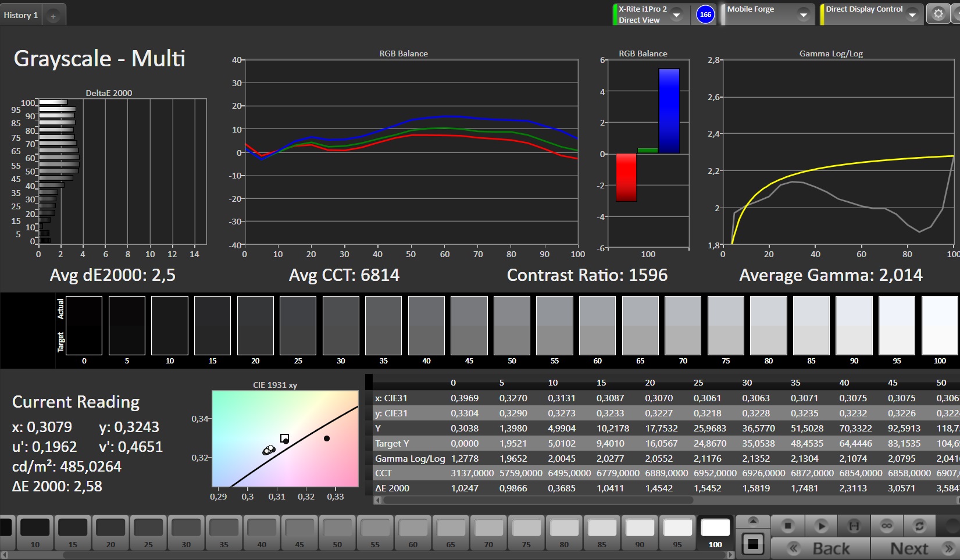Click the Back button
The image size is (960, 560).
coord(820,548)
